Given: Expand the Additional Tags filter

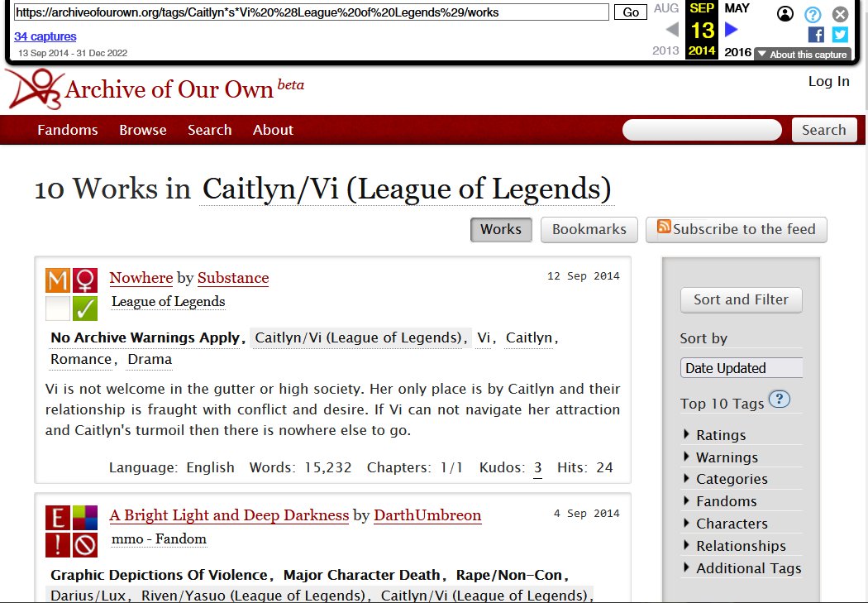Looking at the screenshot, I should 741,568.
